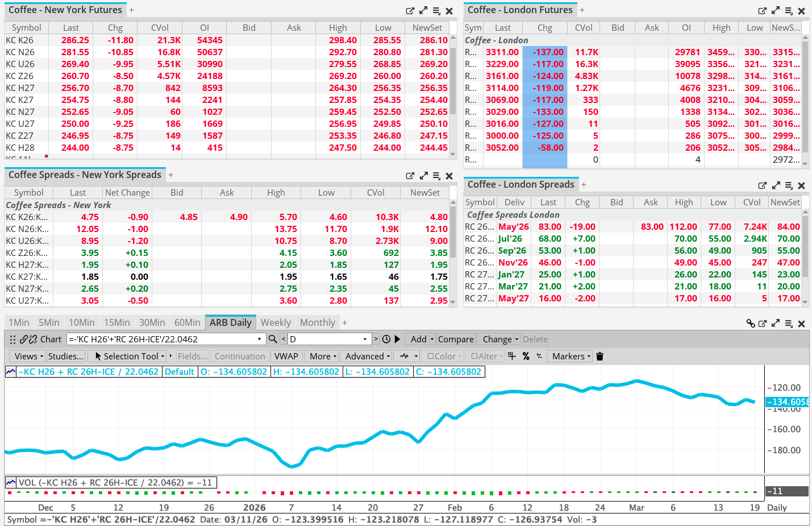Click the chart panel link icon beside pop-out
This screenshot has width=812, height=526.
[751, 324]
